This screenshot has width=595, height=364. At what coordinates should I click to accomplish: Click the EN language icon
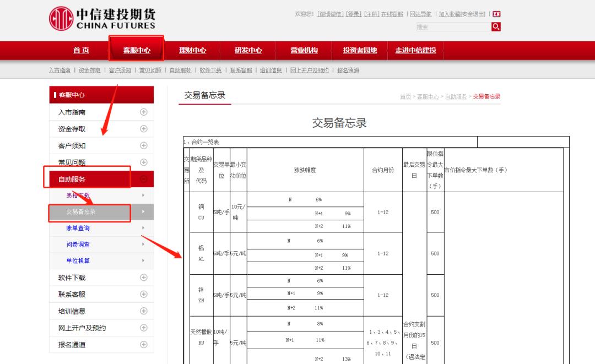497,14
